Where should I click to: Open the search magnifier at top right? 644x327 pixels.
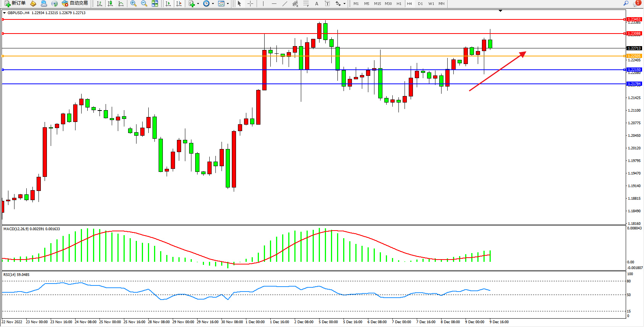[x=626, y=3]
